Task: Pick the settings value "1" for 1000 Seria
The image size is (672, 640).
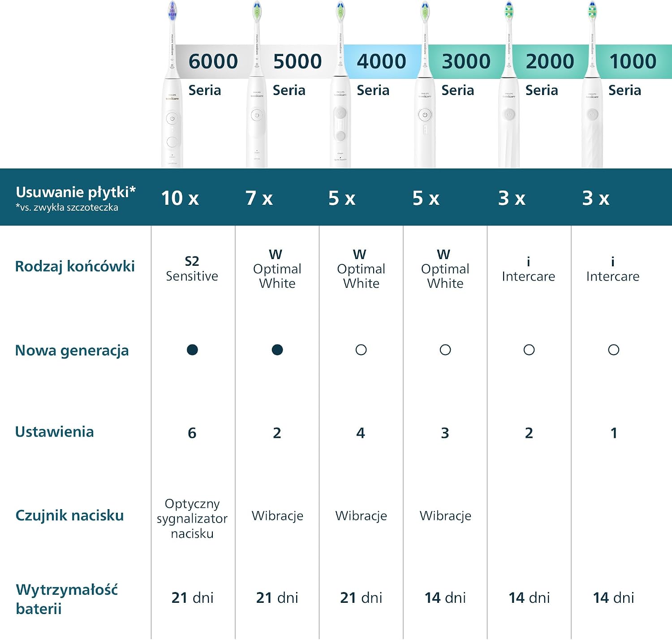Action: point(614,433)
